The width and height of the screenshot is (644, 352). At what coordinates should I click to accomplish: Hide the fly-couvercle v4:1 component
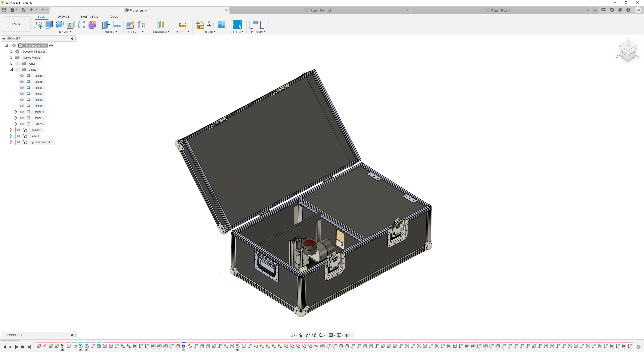(x=19, y=142)
